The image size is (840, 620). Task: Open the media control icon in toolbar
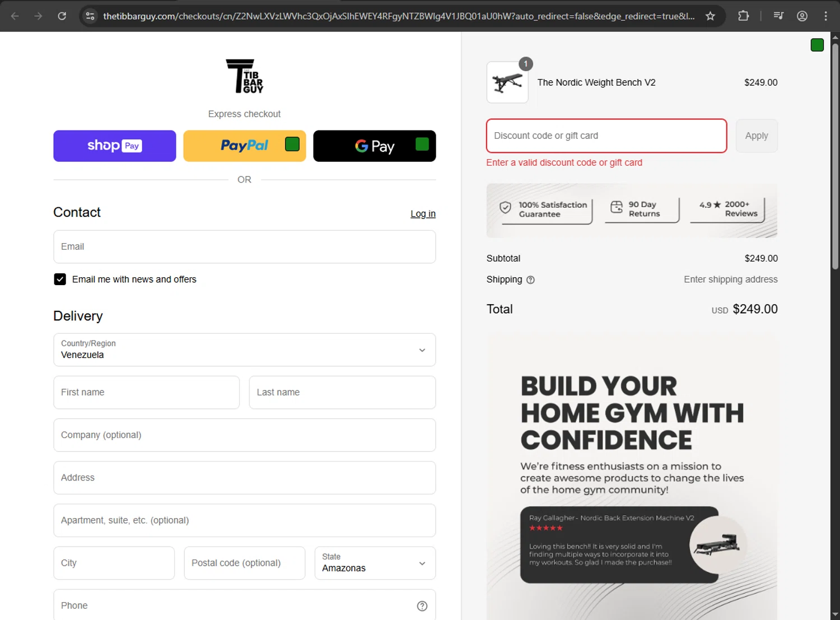(x=778, y=16)
